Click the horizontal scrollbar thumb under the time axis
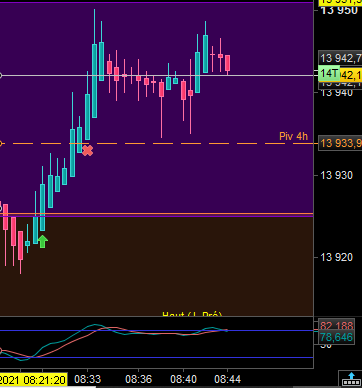Image resolution: width=362 pixels, height=388 pixels. [x=48, y=387]
